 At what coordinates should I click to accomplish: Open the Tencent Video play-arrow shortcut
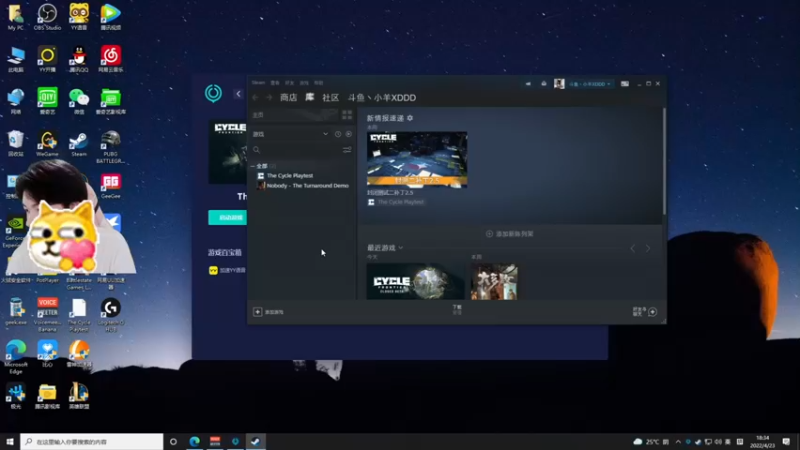111,17
